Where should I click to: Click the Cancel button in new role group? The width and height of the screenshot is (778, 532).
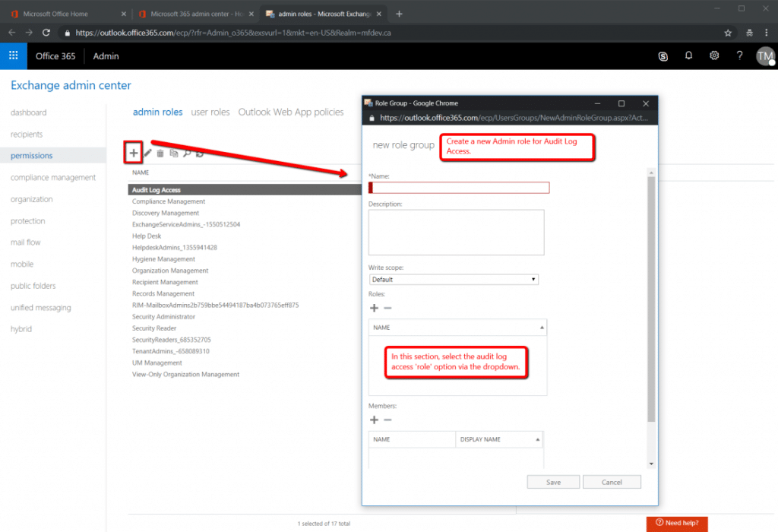pos(612,482)
